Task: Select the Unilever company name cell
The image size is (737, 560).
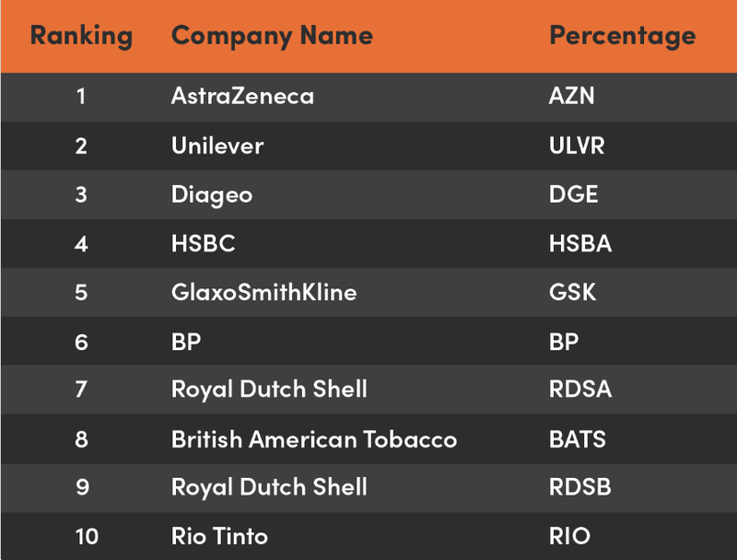Action: (x=217, y=146)
